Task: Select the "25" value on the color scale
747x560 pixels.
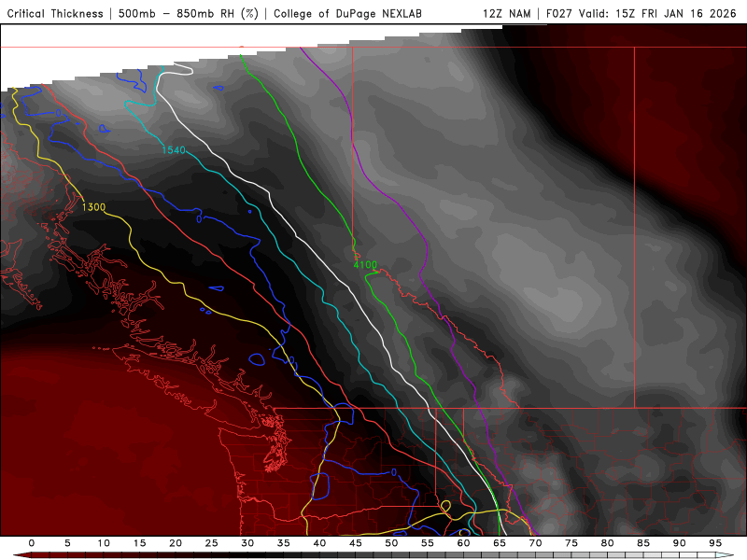Action: (x=212, y=543)
